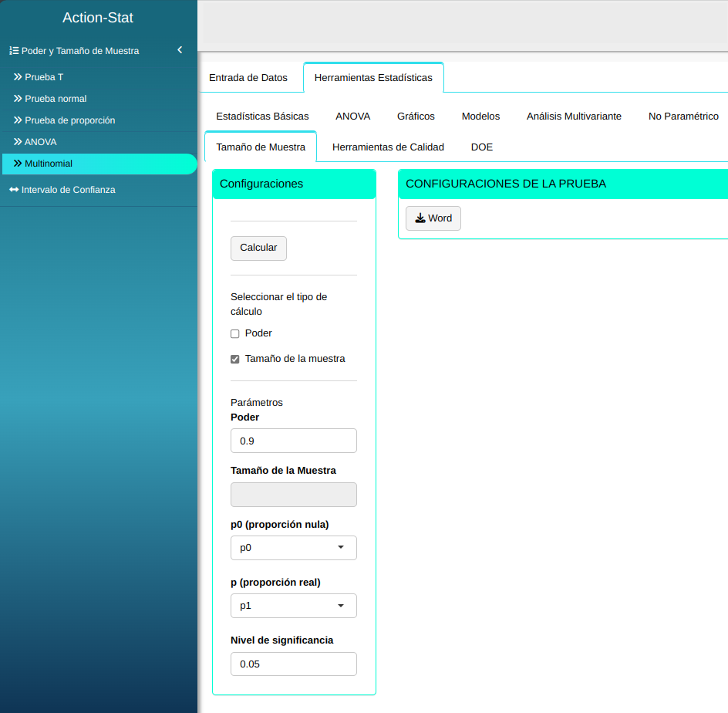The height and width of the screenshot is (713, 728).
Task: Click the Nivel de significancia input field
Action: click(x=293, y=664)
